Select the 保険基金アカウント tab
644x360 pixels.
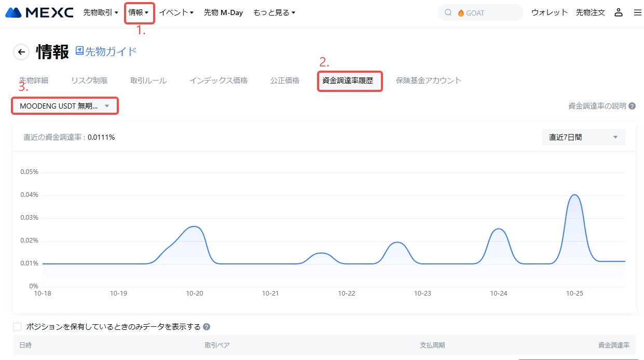[x=428, y=81]
